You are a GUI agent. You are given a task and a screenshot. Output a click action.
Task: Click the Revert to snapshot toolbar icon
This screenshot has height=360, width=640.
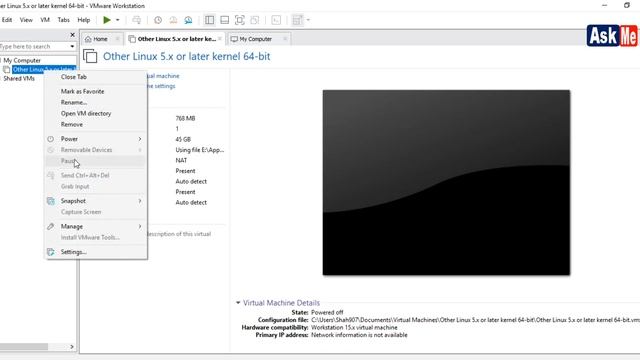pos(173,20)
